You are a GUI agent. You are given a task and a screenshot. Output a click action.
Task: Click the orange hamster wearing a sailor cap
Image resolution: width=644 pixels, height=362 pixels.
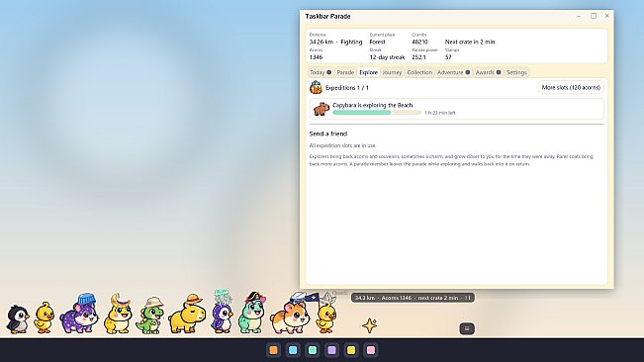pos(290,314)
